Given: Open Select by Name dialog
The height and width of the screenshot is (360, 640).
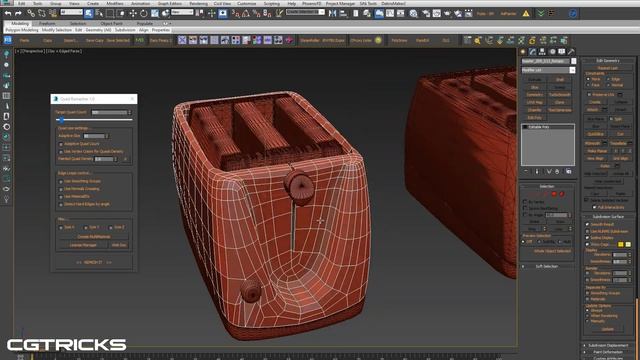Looking at the screenshot, I should click(99, 13).
